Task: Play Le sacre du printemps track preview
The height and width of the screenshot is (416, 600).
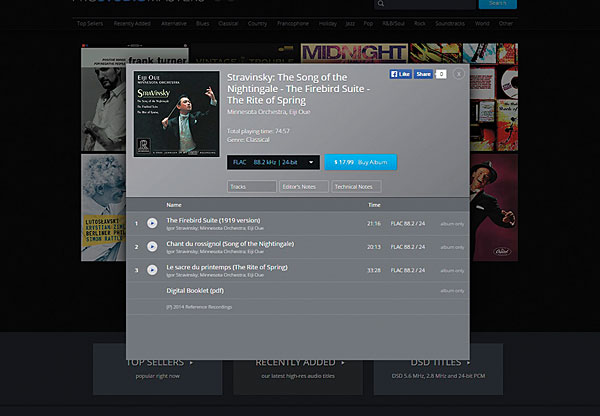Action: point(152,270)
